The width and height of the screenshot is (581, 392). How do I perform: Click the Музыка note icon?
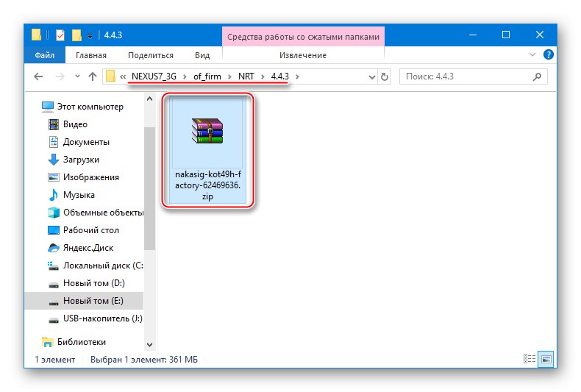point(54,195)
